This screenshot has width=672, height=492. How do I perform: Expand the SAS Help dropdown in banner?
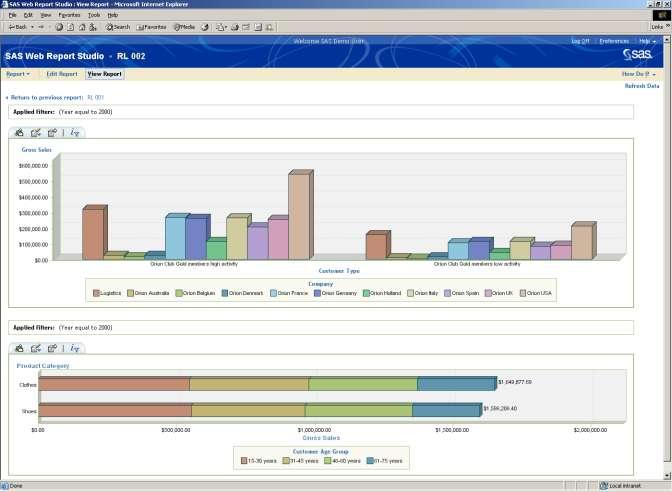[x=647, y=41]
